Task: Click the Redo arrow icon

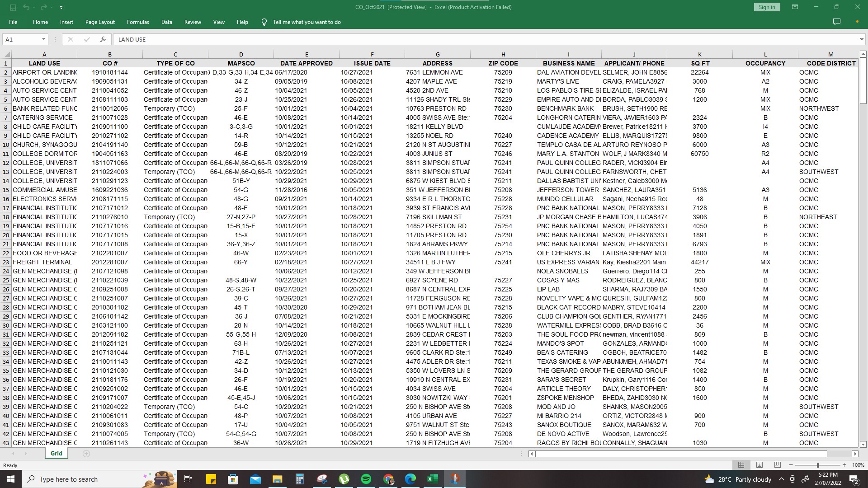Action: (43, 7)
